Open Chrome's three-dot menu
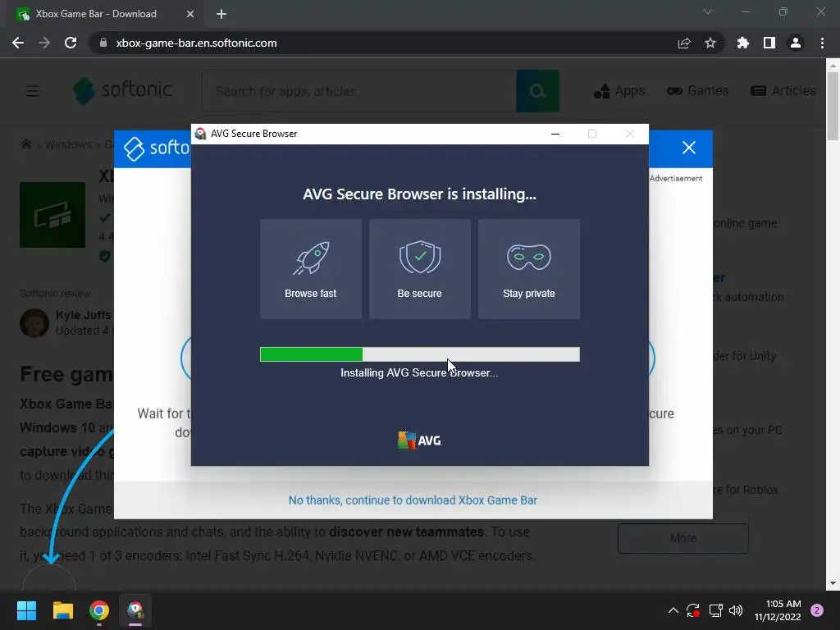 (x=822, y=43)
